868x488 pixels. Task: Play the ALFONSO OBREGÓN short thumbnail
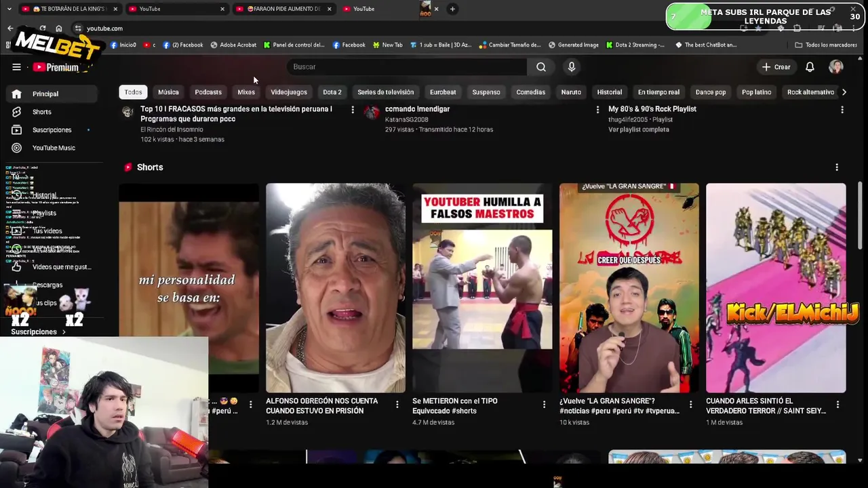tap(336, 288)
